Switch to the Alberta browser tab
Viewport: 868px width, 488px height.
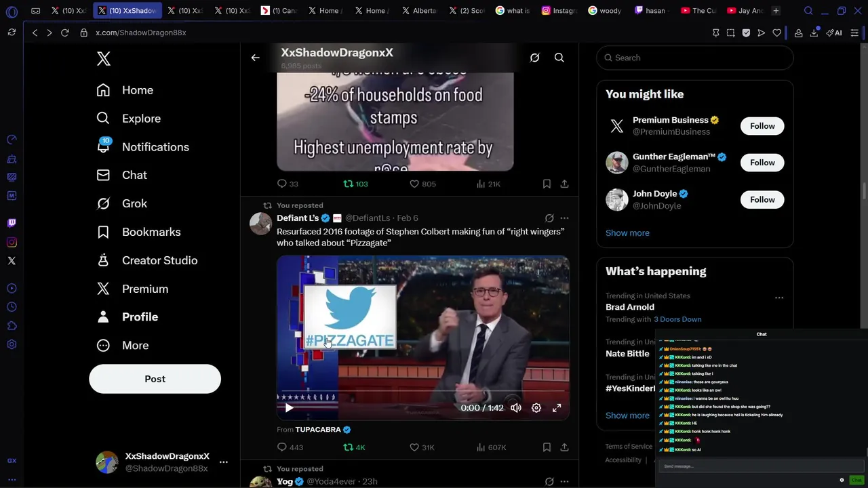click(x=419, y=11)
